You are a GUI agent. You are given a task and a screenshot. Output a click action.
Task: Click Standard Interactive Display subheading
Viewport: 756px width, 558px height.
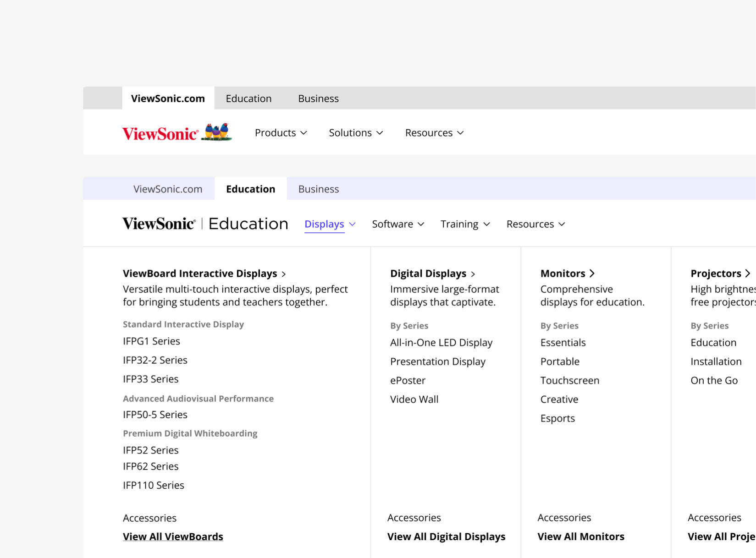tap(183, 324)
